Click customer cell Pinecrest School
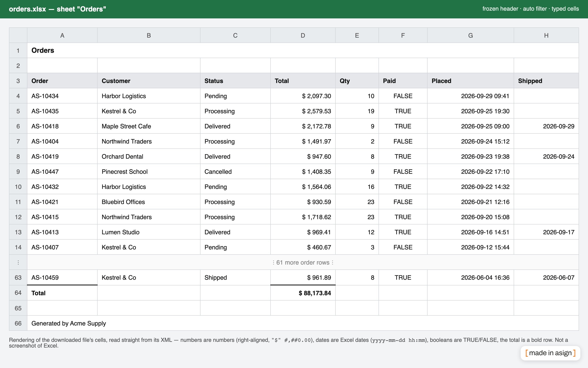This screenshot has width=588, height=368. 149,172
